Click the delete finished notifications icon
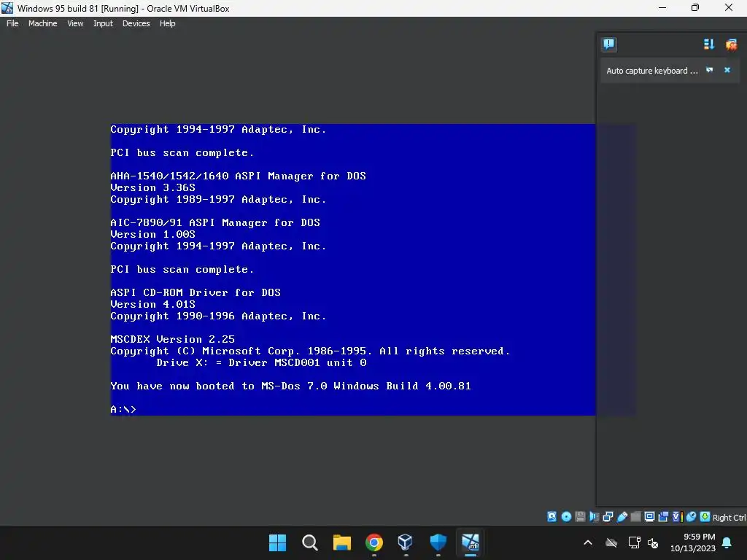Image resolution: width=747 pixels, height=560 pixels. [731, 44]
